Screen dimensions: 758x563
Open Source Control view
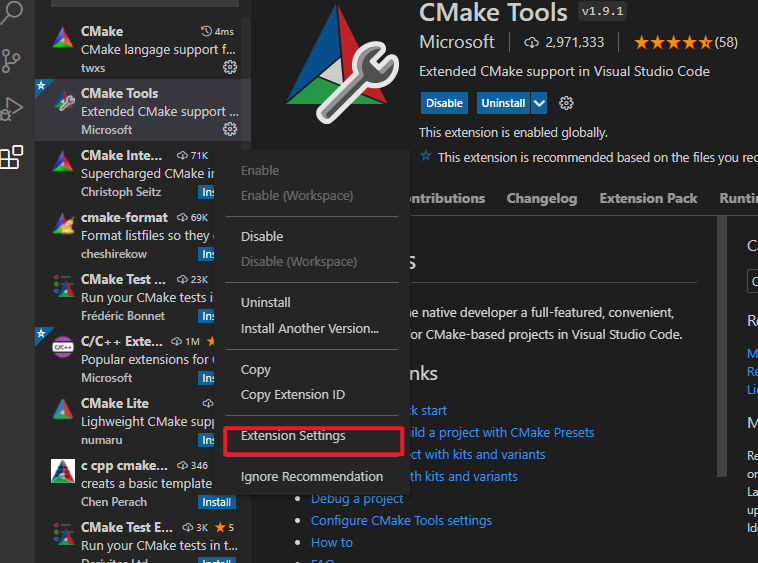11,61
